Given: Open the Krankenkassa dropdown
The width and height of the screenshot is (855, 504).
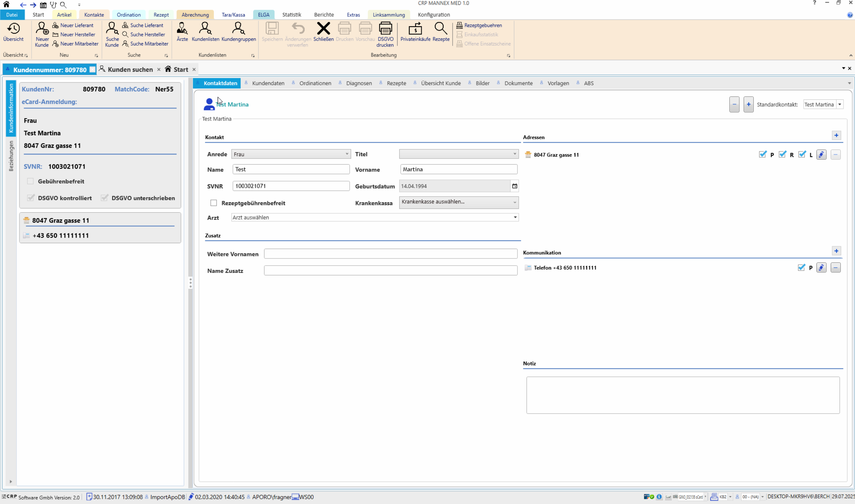Looking at the screenshot, I should (459, 202).
